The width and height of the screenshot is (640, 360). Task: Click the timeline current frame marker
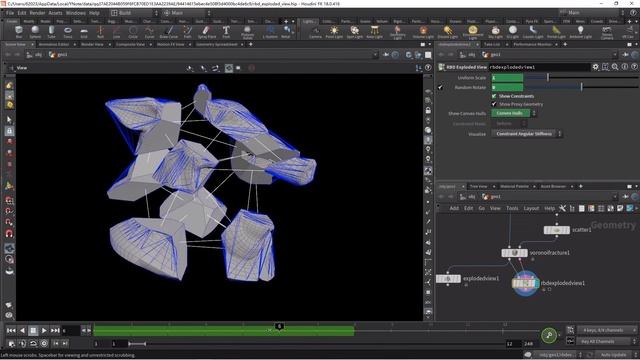[x=279, y=327]
